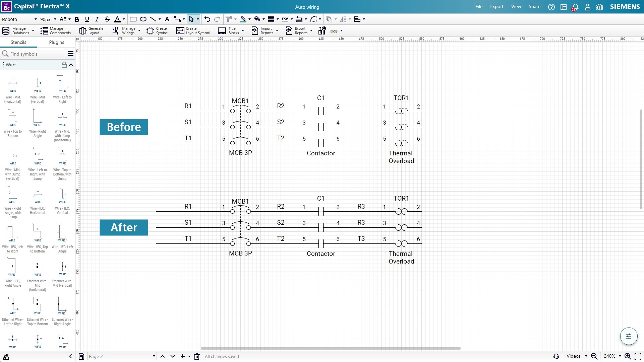Screen dimensions: 644x362
Task: Select the rectangle shape tool
Action: point(133,19)
